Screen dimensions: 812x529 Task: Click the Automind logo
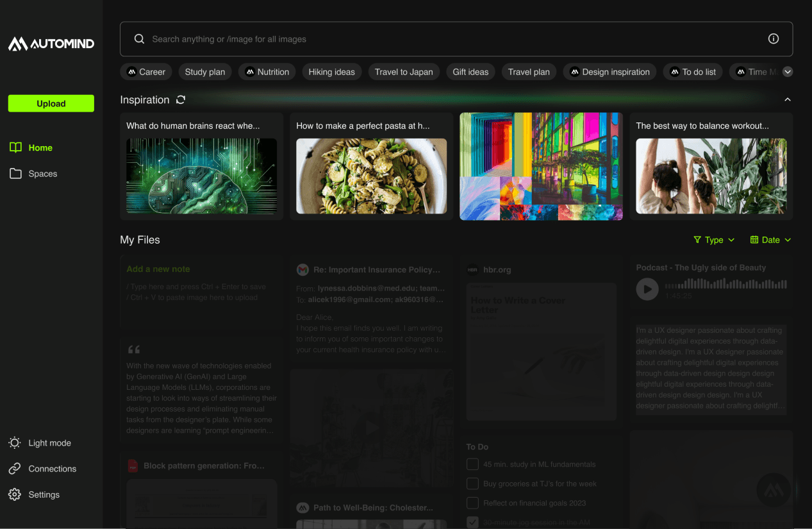click(x=51, y=44)
